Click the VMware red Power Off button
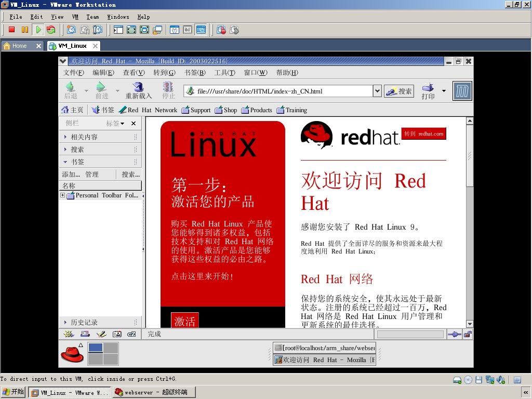This screenshot has width=532, height=399. point(11,30)
